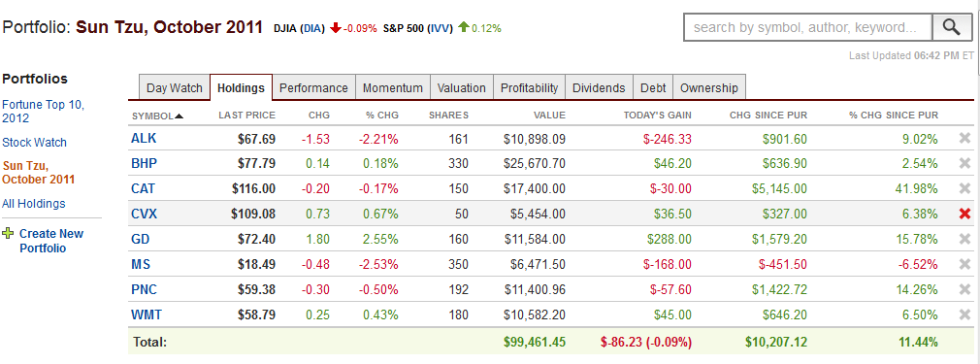Focus the symbol search input field

click(x=808, y=27)
